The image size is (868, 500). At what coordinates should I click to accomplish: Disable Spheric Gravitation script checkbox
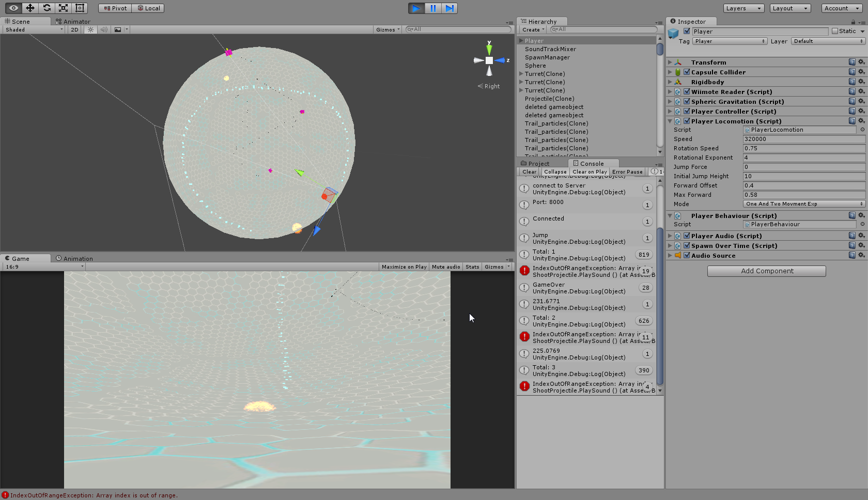(x=687, y=101)
